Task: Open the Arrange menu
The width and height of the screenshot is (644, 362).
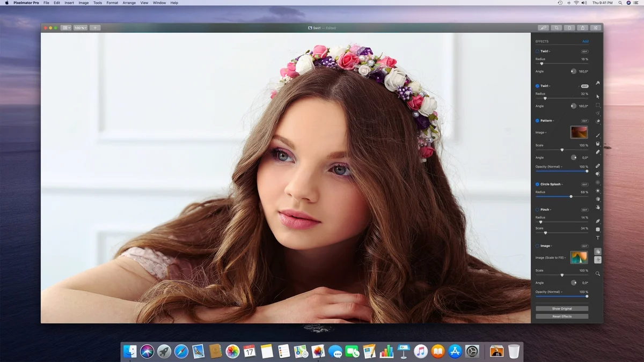Action: click(x=129, y=3)
